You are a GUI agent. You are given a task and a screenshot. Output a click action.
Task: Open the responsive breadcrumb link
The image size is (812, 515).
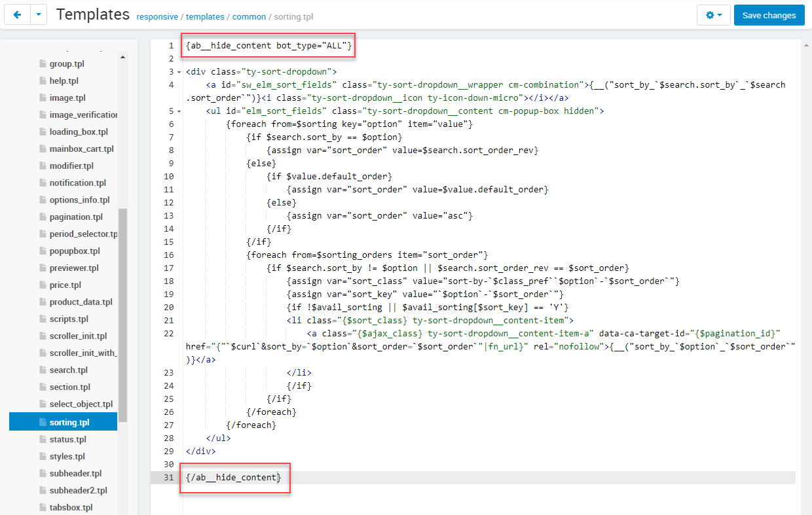click(156, 17)
